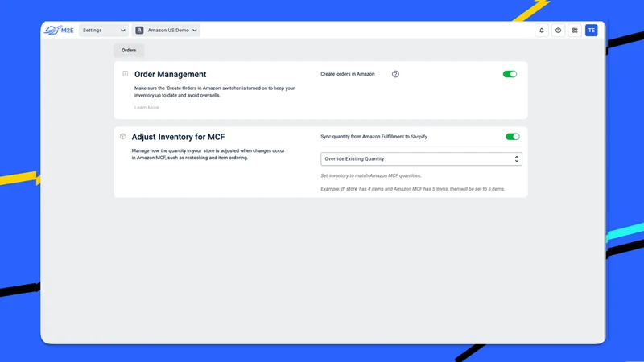
Task: Click the Amazon marketplace icon
Action: (x=139, y=30)
